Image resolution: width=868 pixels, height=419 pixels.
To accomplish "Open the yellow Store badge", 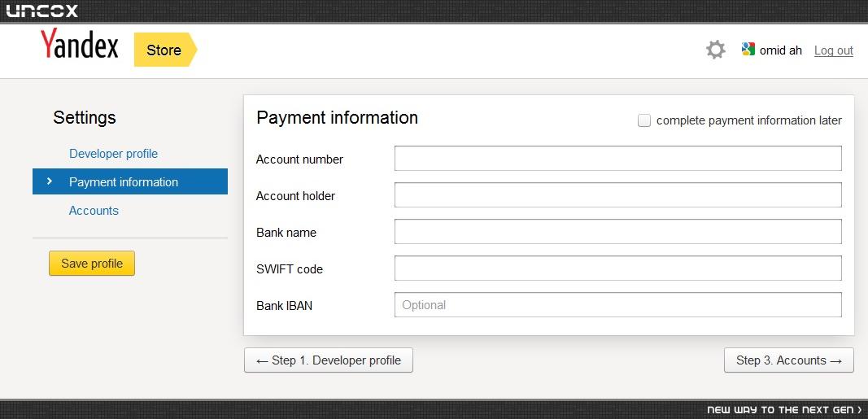I will pos(165,50).
